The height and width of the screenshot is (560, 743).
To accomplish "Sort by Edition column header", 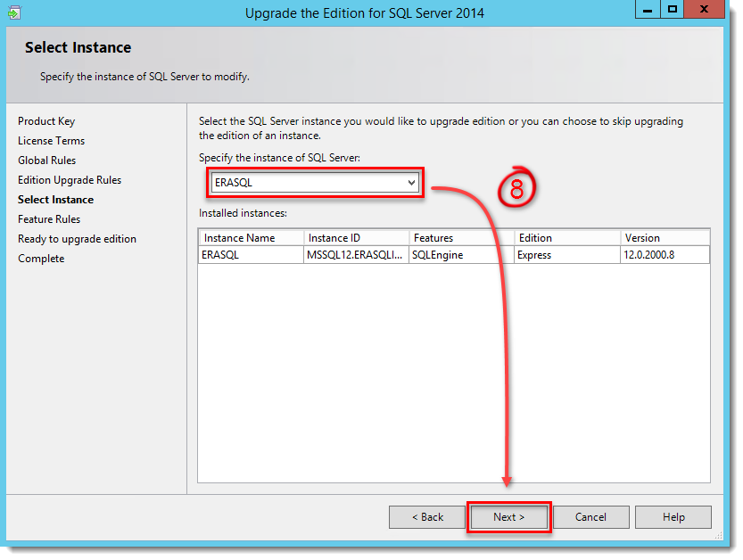I will [567, 238].
